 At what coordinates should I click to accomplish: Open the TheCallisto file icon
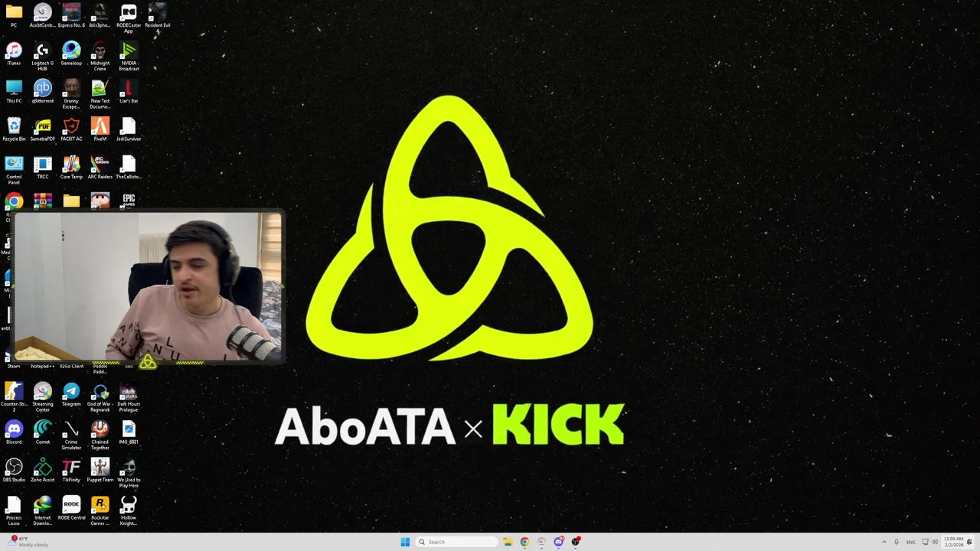pyautogui.click(x=129, y=167)
